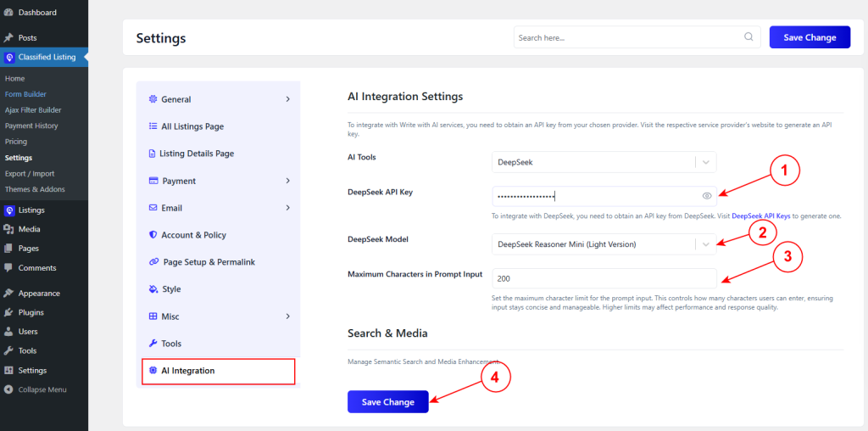Click the Posts pin icon
868x431 pixels.
[8, 38]
